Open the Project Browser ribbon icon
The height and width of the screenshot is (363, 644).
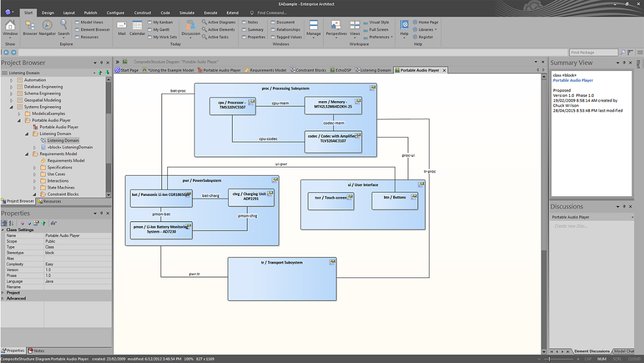click(x=30, y=26)
